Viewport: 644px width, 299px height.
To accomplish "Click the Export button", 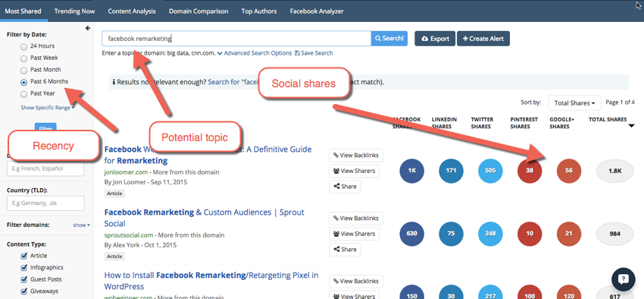I will (435, 38).
